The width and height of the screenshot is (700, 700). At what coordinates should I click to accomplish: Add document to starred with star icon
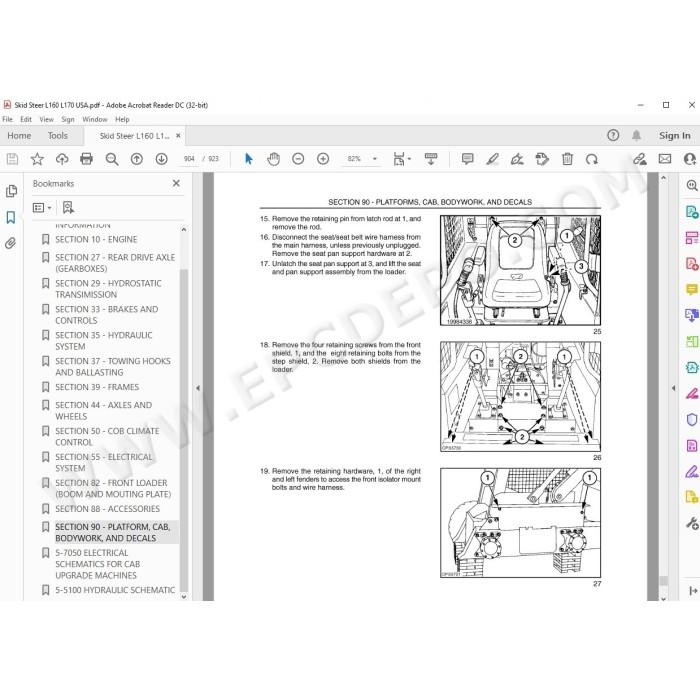[x=37, y=159]
